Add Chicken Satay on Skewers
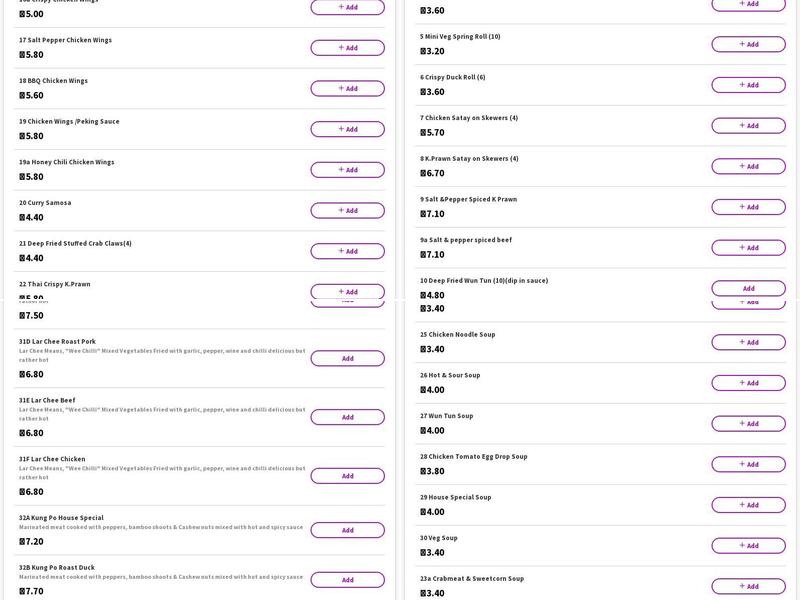Viewport: 800px width, 600px height. tap(748, 126)
